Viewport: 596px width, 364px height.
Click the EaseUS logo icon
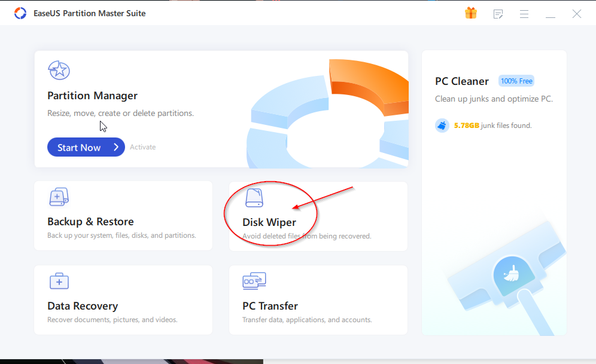click(20, 13)
